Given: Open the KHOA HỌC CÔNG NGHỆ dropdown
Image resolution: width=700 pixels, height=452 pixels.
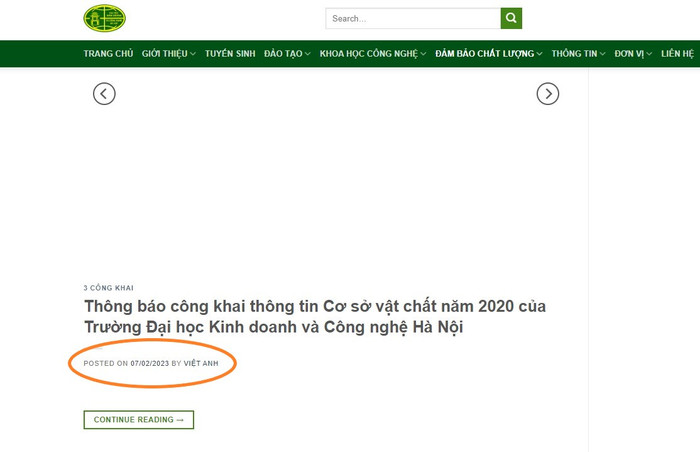Looking at the screenshot, I should pyautogui.click(x=373, y=54).
